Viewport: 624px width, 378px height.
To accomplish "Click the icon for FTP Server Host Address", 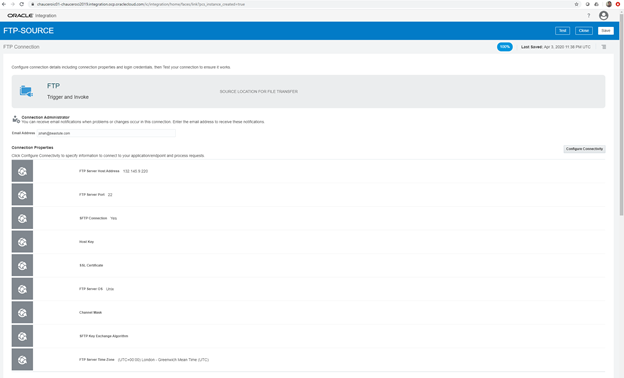I will tap(22, 171).
